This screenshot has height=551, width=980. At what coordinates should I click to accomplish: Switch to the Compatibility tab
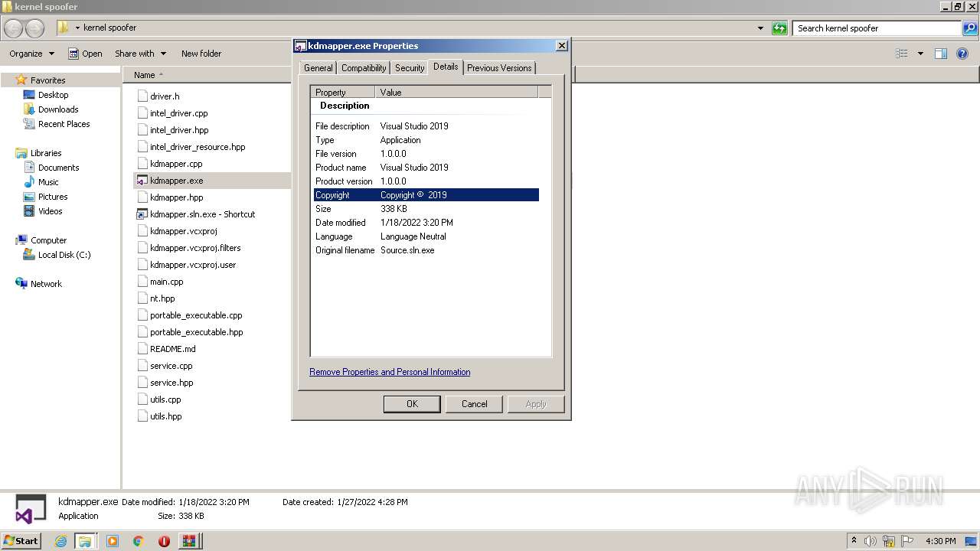click(364, 68)
